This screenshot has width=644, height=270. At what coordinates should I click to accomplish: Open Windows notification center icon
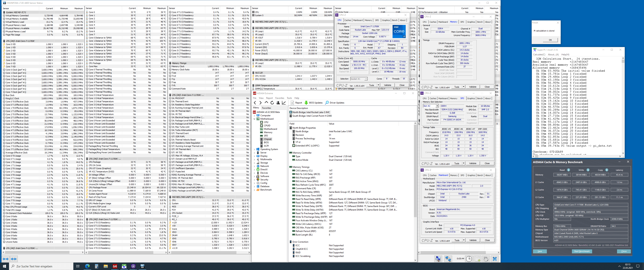pos(638,266)
